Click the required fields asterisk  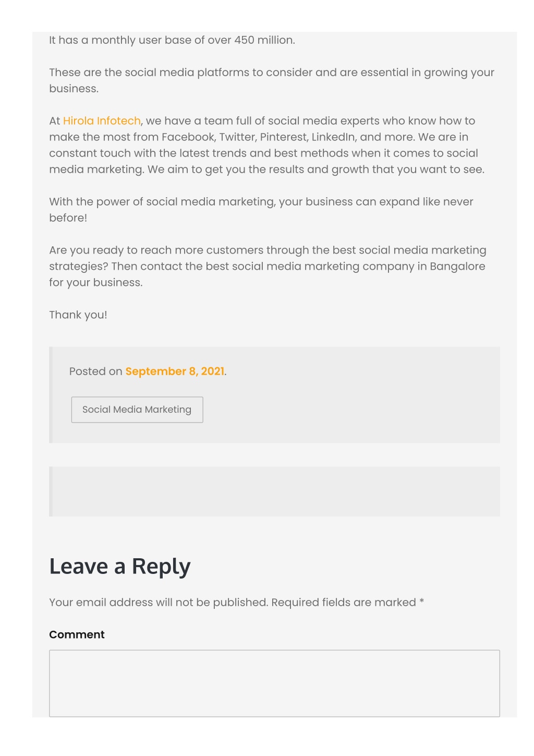point(422,602)
